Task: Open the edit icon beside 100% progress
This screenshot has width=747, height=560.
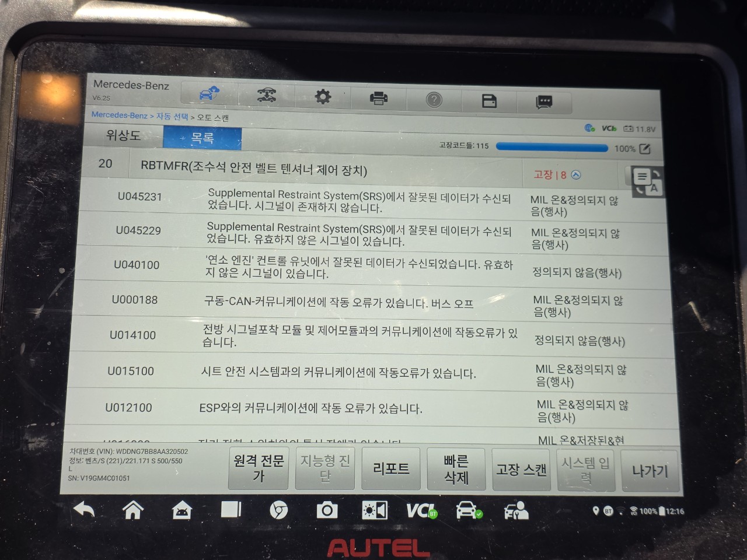Action: tap(645, 149)
